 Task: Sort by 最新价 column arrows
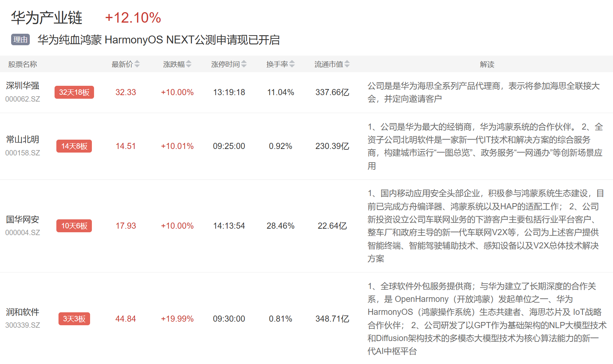[x=137, y=64]
